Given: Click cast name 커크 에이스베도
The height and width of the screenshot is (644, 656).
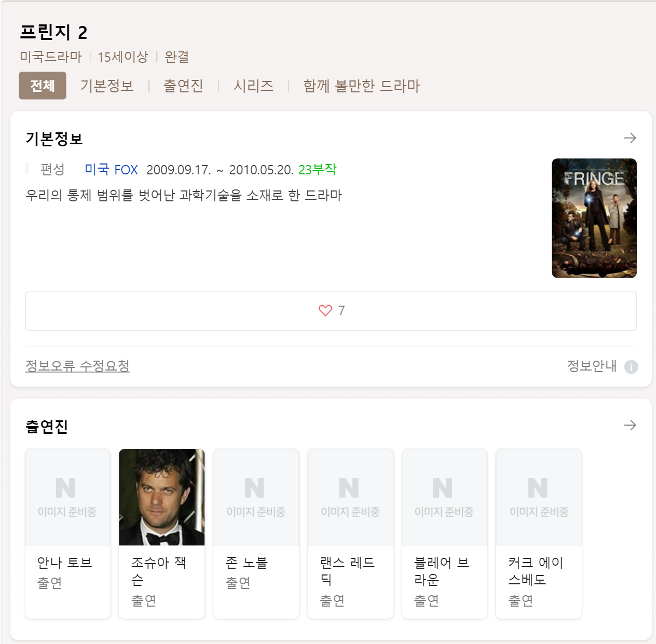Looking at the screenshot, I should [536, 571].
